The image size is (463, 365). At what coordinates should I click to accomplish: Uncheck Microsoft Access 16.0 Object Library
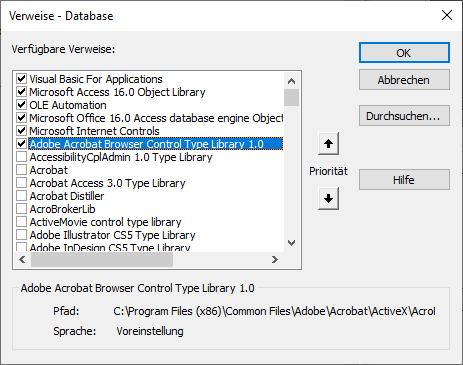click(x=22, y=92)
